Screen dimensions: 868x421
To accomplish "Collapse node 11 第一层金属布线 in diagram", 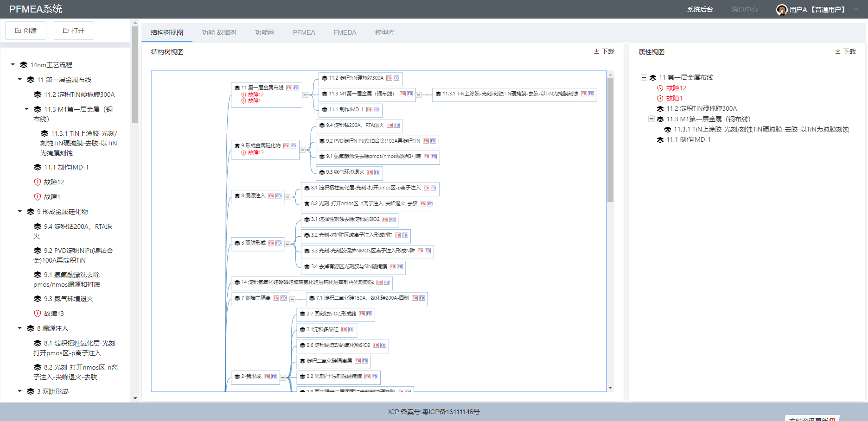I will coord(305,94).
